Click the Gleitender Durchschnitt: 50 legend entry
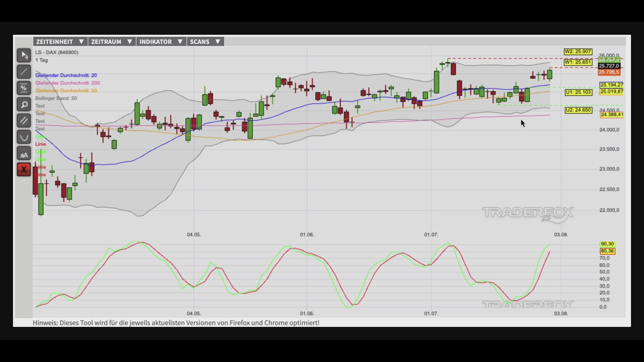Screen dimensions: 644x362 pyautogui.click(x=66, y=90)
